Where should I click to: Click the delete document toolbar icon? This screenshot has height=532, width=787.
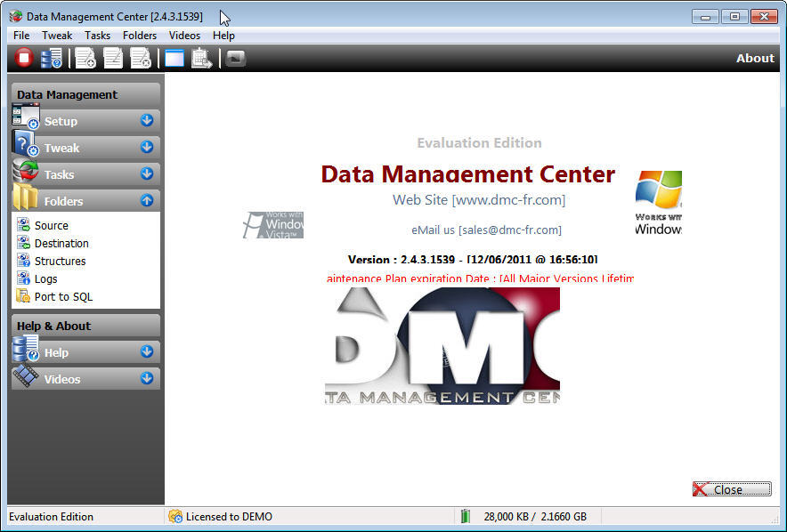click(141, 58)
